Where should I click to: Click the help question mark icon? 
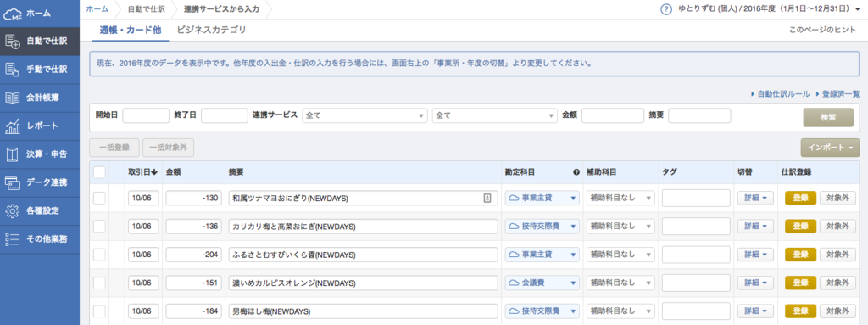666,9
